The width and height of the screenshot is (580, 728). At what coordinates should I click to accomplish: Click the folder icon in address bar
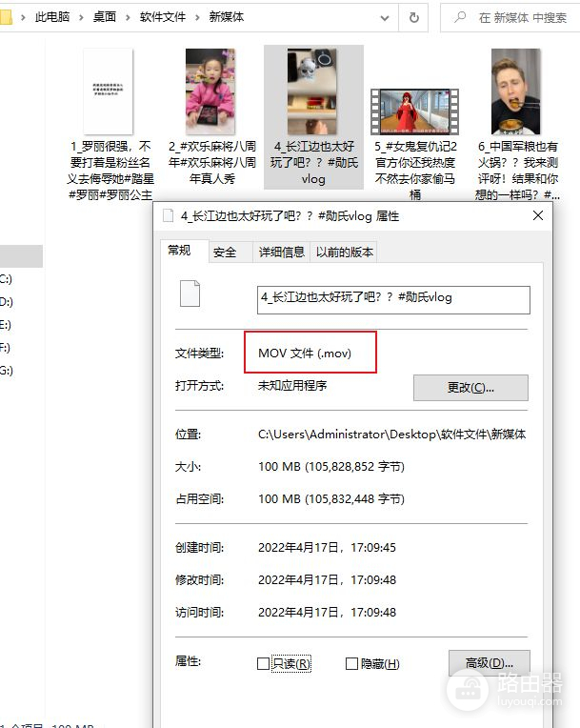pyautogui.click(x=6, y=18)
